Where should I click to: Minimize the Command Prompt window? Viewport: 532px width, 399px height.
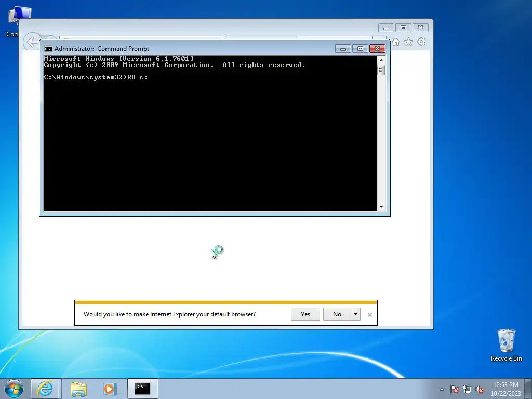pyautogui.click(x=343, y=49)
